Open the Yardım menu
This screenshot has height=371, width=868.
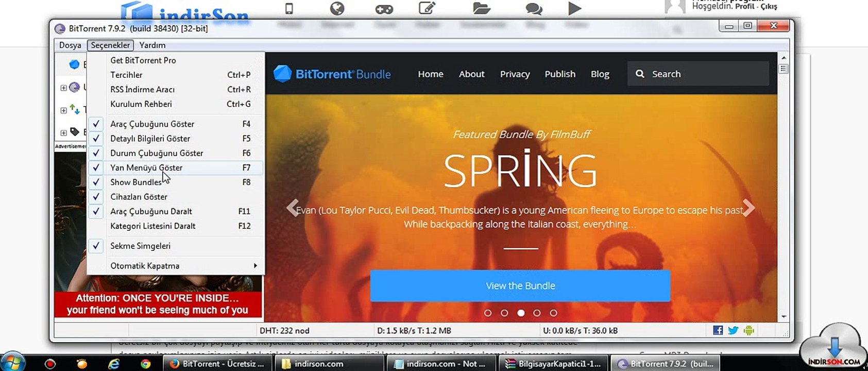(152, 45)
